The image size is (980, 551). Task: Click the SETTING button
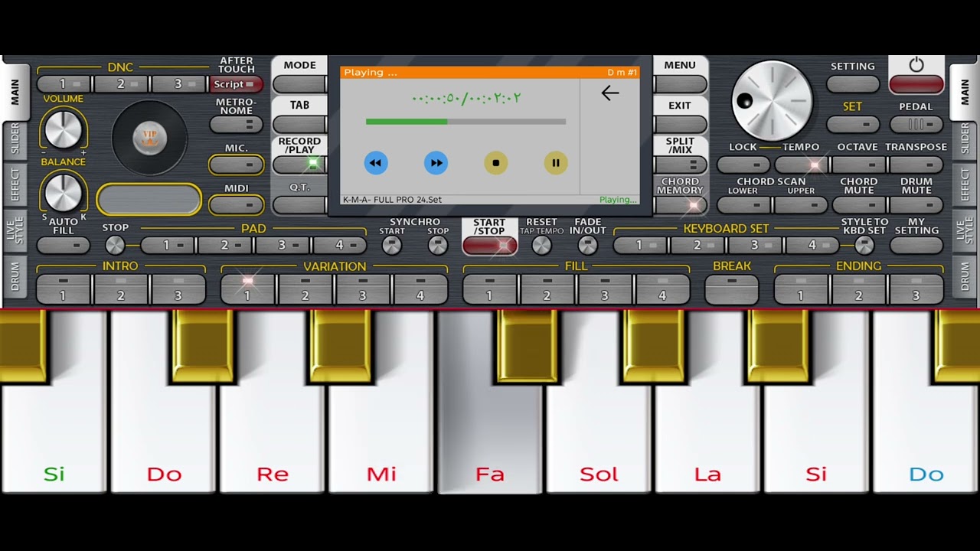coord(853,83)
